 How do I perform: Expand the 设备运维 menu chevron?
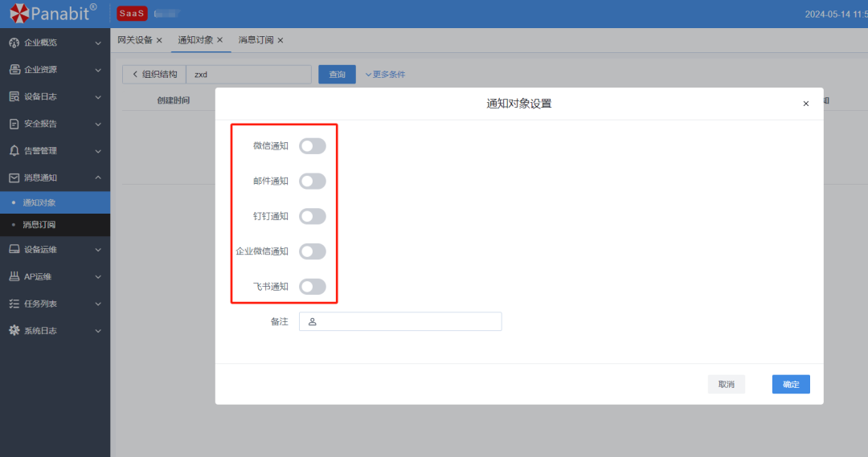point(98,250)
